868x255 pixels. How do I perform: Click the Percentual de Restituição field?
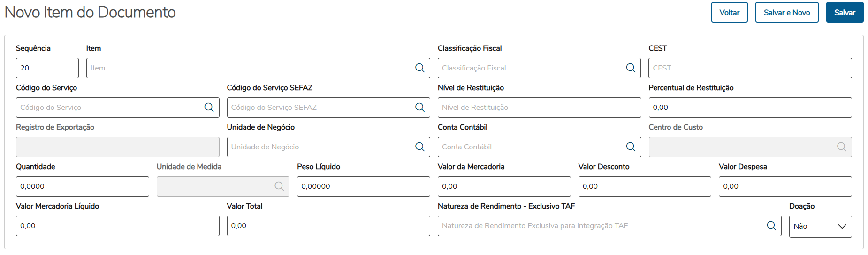[749, 108]
